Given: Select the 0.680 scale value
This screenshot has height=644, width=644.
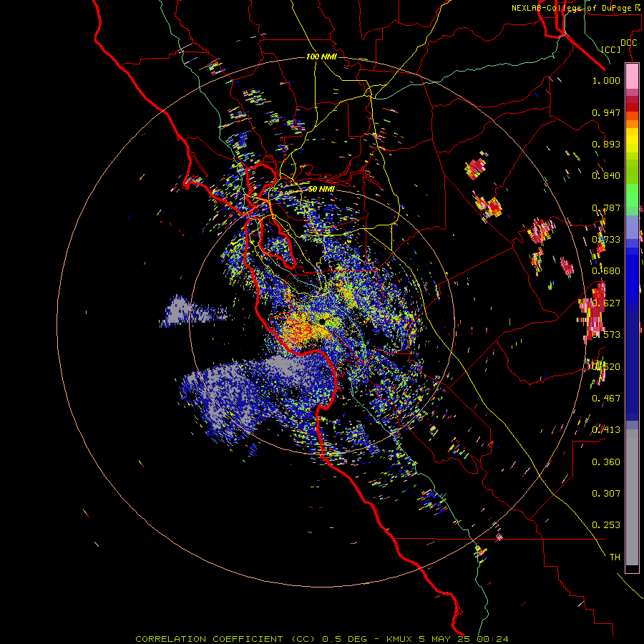Looking at the screenshot, I should coord(606,271).
